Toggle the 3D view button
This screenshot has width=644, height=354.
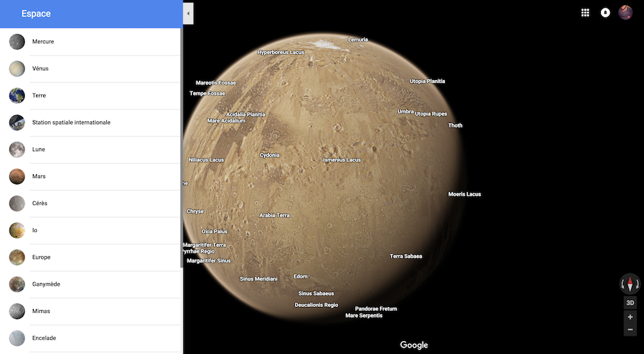pos(630,303)
